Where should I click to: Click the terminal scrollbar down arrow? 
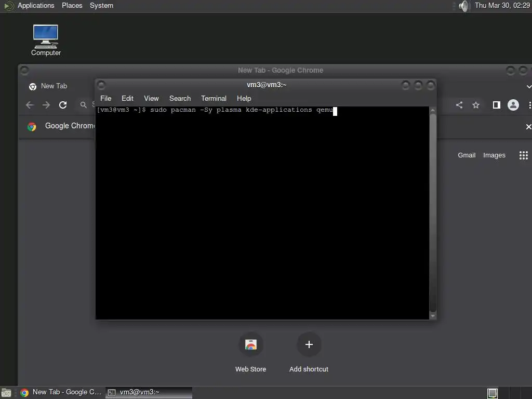(x=433, y=316)
